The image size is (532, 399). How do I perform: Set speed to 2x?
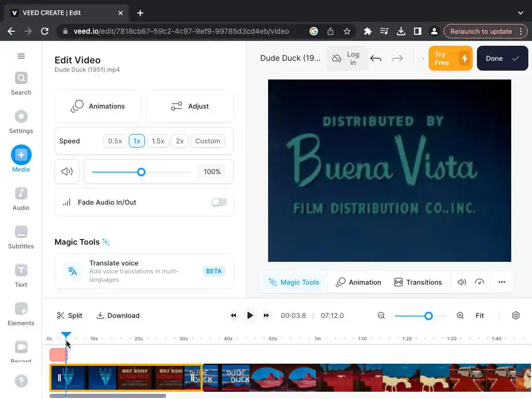point(180,141)
